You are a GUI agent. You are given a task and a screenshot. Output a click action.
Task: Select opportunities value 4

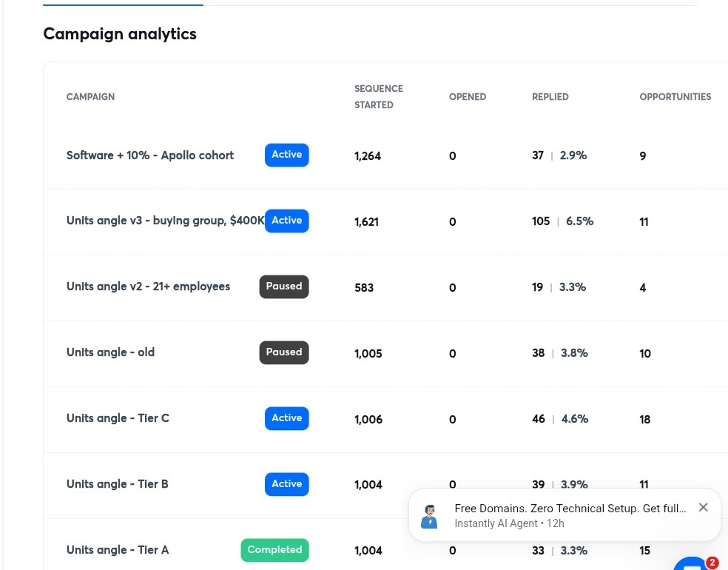pyautogui.click(x=643, y=288)
